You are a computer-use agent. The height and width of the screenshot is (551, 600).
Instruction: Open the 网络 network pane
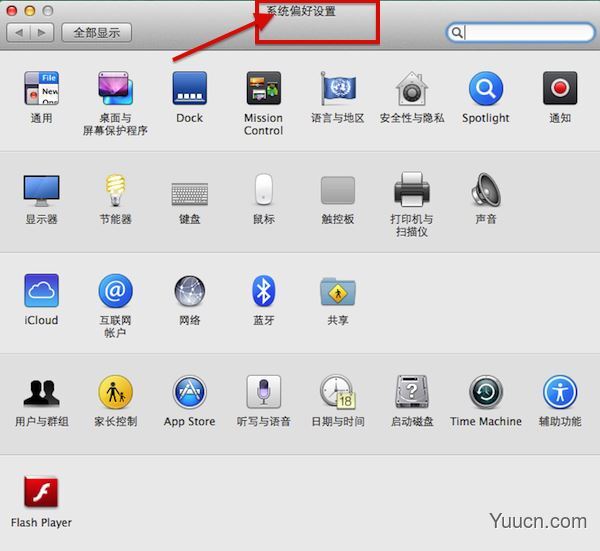point(189,291)
